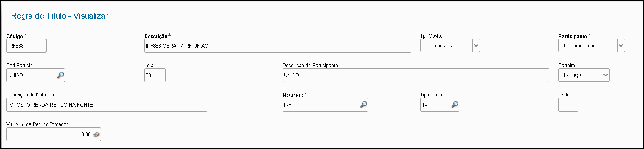Select the Vlr. Min. de Ret. value field
The width and height of the screenshot is (644, 149).
click(x=48, y=134)
